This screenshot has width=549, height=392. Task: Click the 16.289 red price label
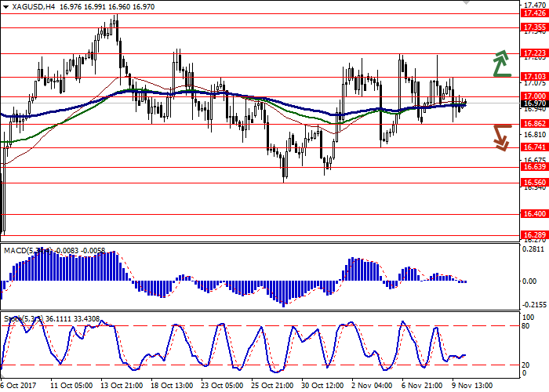[534, 234]
